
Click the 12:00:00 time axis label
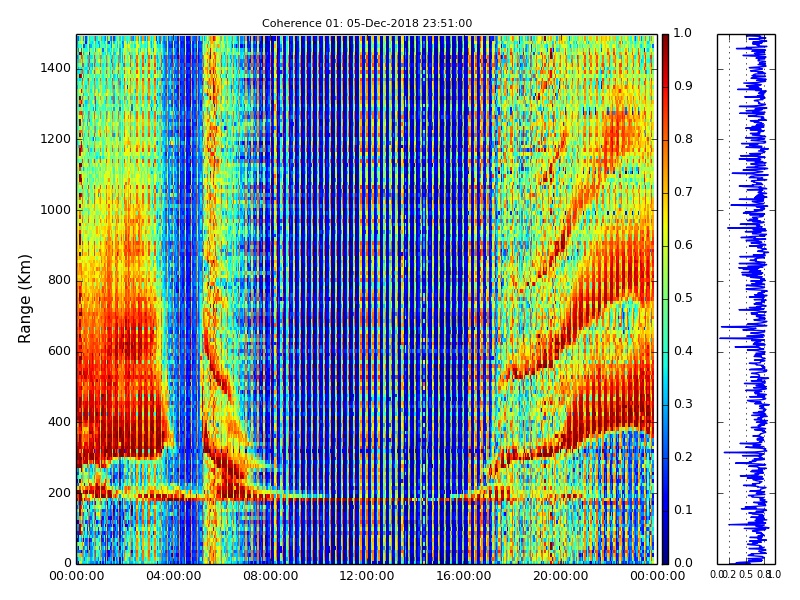coord(367,576)
